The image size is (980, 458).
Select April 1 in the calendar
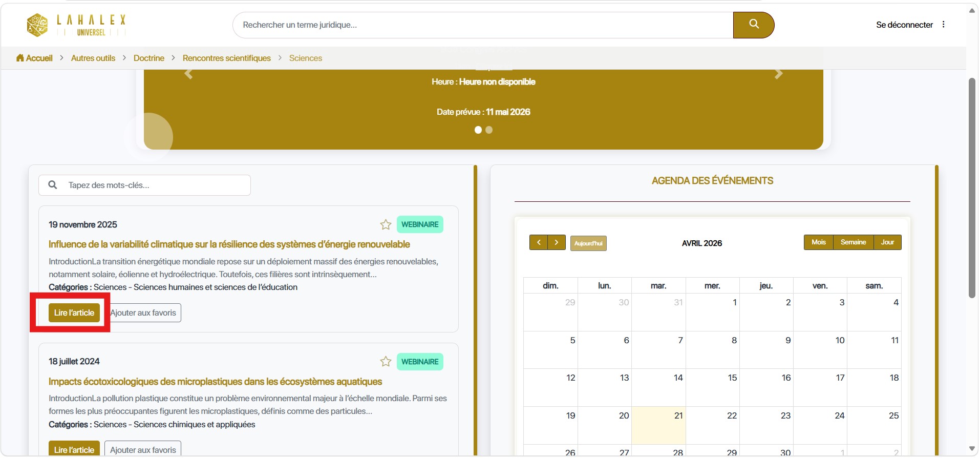(x=713, y=312)
